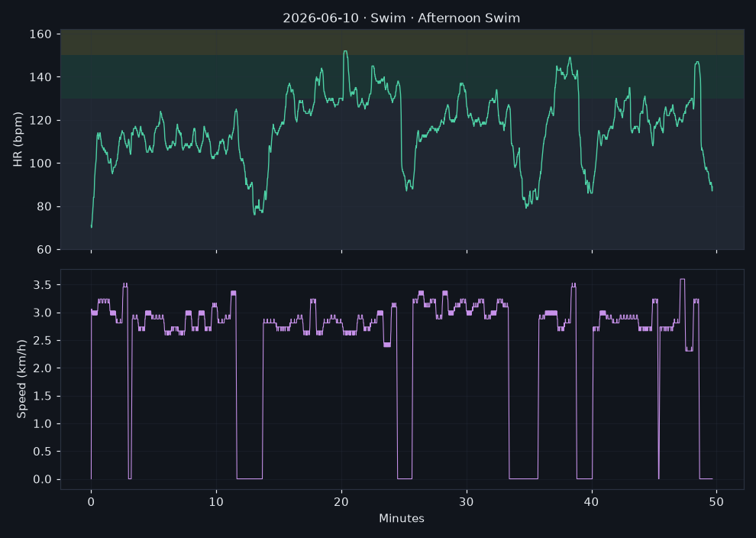Select the 120 tick on HR axis
The width and height of the screenshot is (756, 538).
coord(40,121)
